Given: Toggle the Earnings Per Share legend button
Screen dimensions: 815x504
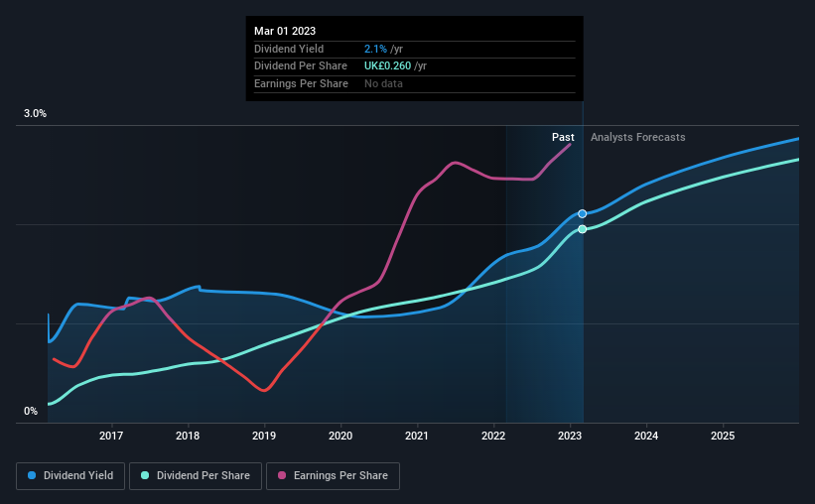Looking at the screenshot, I should [333, 476].
